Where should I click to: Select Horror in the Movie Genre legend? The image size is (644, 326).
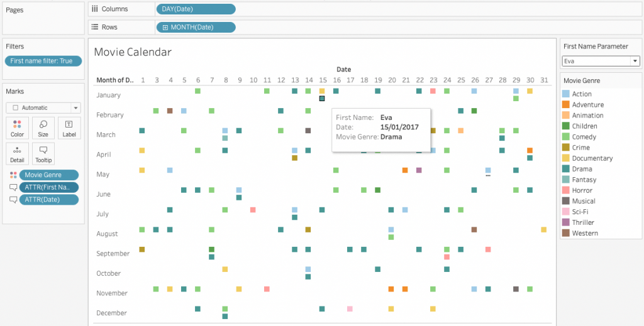tap(582, 190)
